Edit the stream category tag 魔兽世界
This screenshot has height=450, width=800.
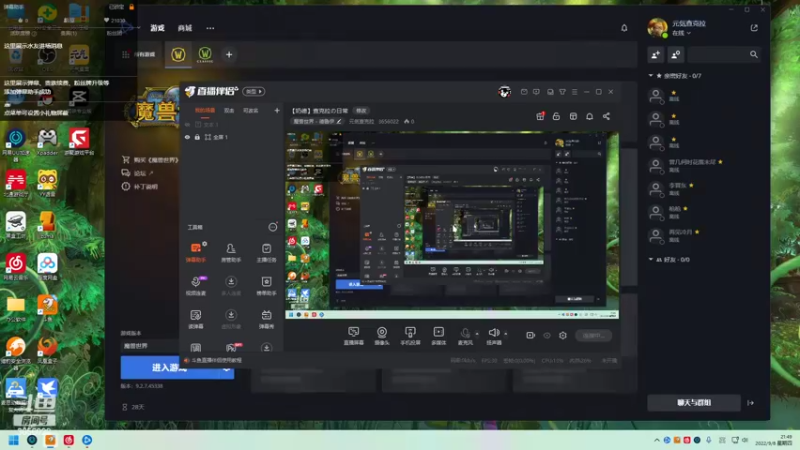316,121
